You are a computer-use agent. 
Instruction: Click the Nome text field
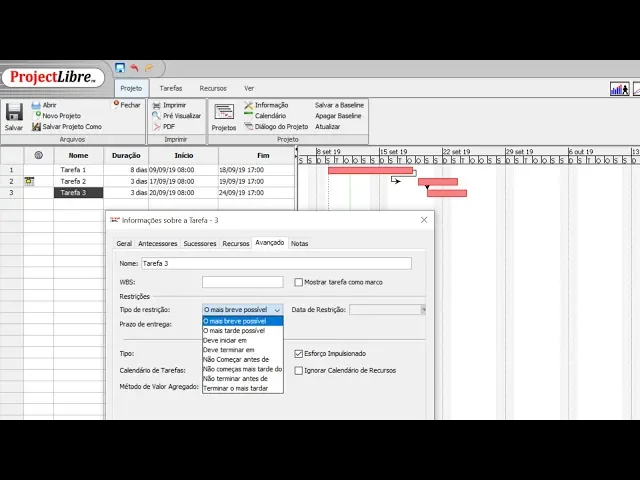pos(276,264)
